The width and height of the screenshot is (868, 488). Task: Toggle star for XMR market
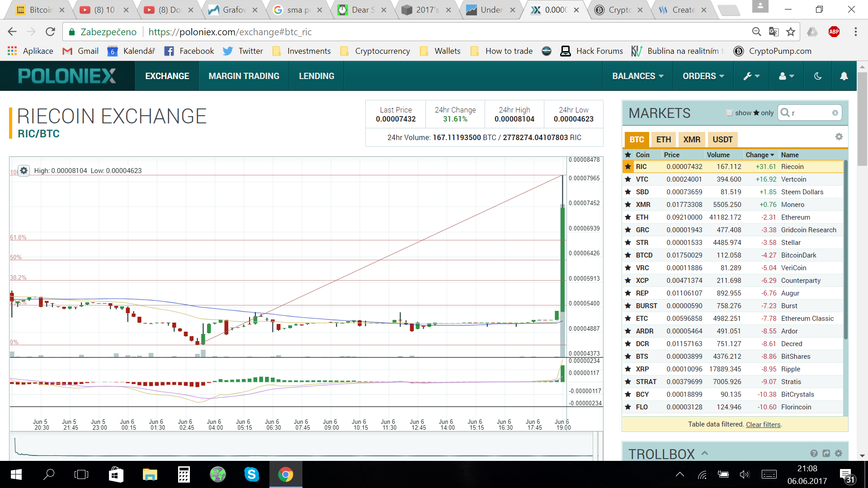point(628,205)
